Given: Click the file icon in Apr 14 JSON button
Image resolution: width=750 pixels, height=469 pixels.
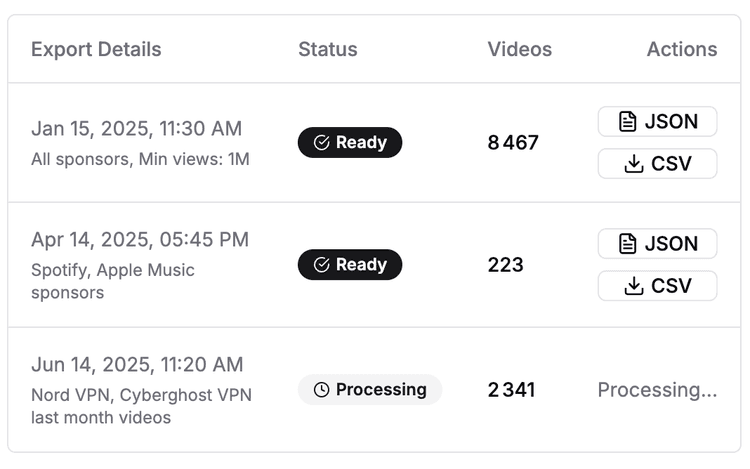Looking at the screenshot, I should [628, 244].
